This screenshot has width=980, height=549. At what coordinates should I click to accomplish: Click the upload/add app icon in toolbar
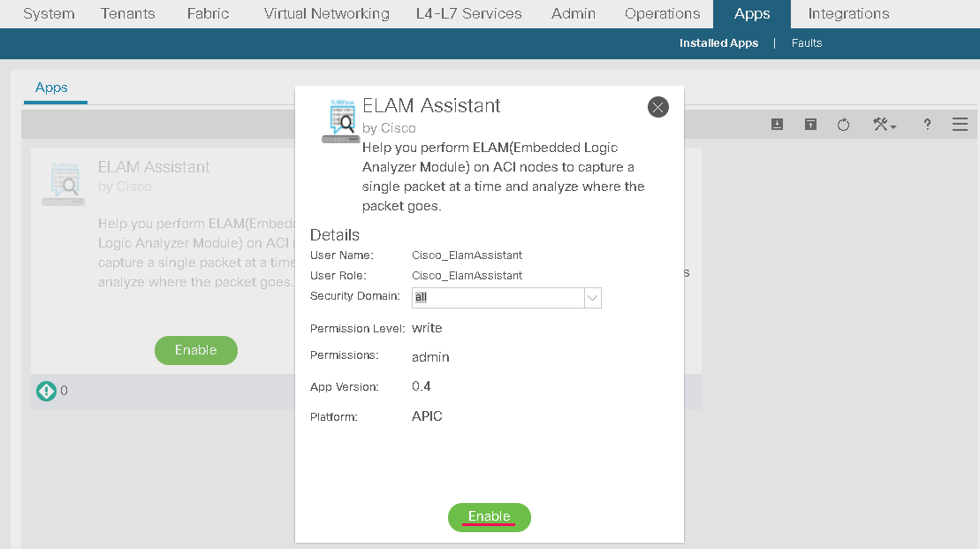click(x=810, y=125)
